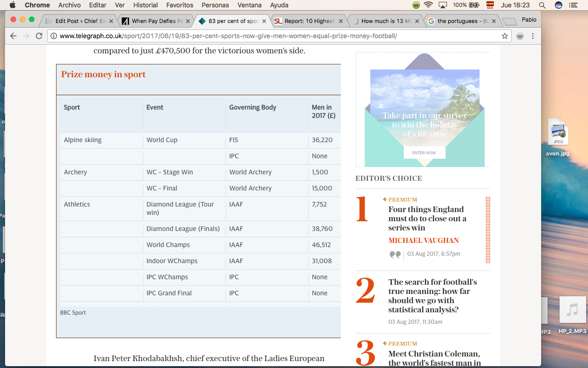Bookmark this page with the star icon

(505, 36)
